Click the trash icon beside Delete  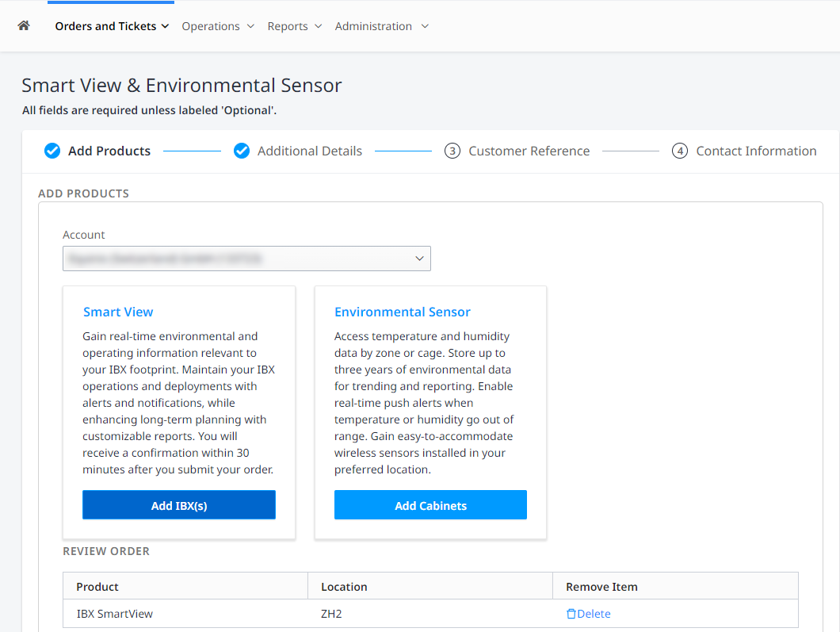571,614
